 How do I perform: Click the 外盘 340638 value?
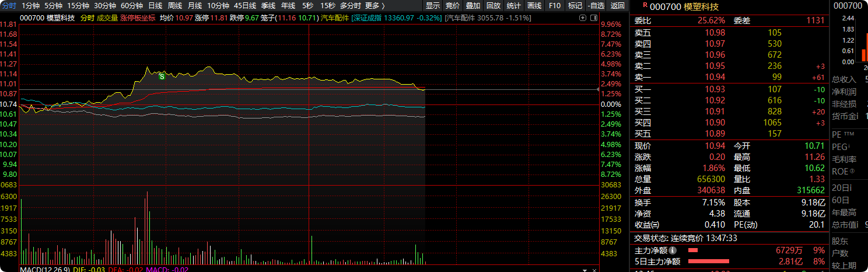pos(710,190)
